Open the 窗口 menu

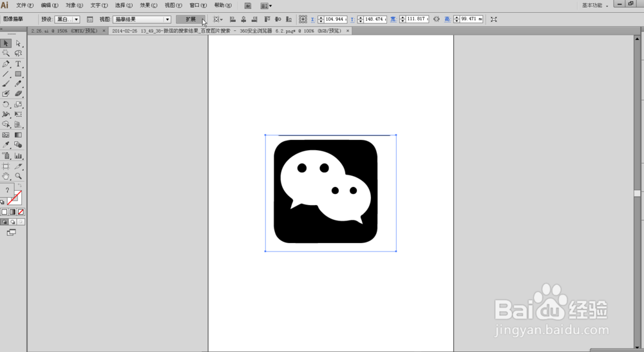click(198, 5)
